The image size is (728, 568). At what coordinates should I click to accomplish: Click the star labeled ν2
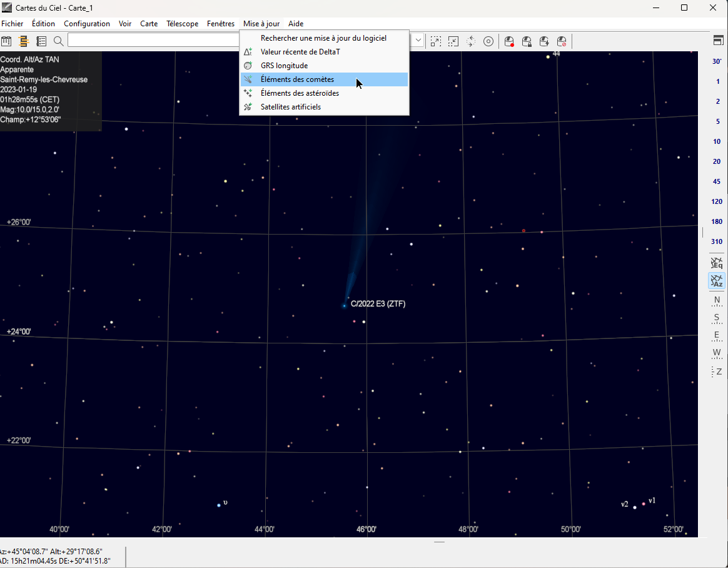pos(635,507)
